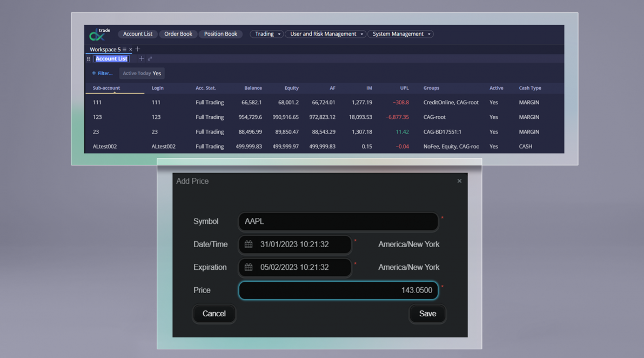Viewport: 644px width, 358px height.
Task: Grab the Account List widget drag handle
Action: pyautogui.click(x=89, y=59)
